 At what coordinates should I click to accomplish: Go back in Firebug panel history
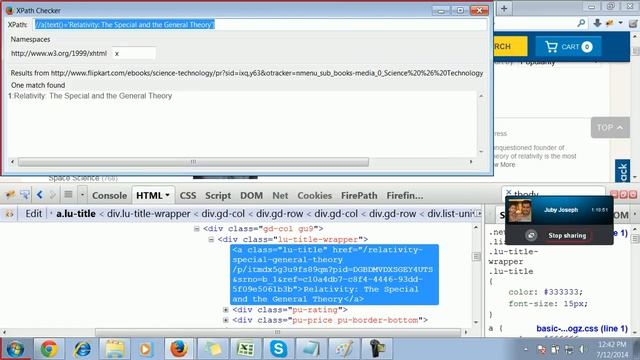point(40,195)
